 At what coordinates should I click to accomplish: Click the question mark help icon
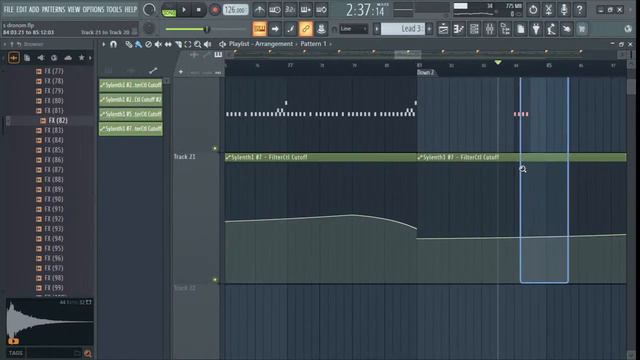579,9
